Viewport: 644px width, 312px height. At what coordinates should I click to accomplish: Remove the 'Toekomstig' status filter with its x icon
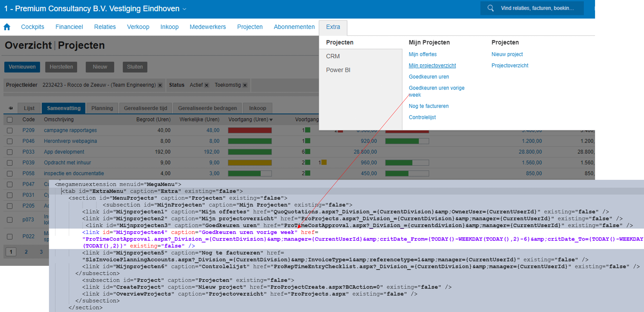pyautogui.click(x=245, y=85)
